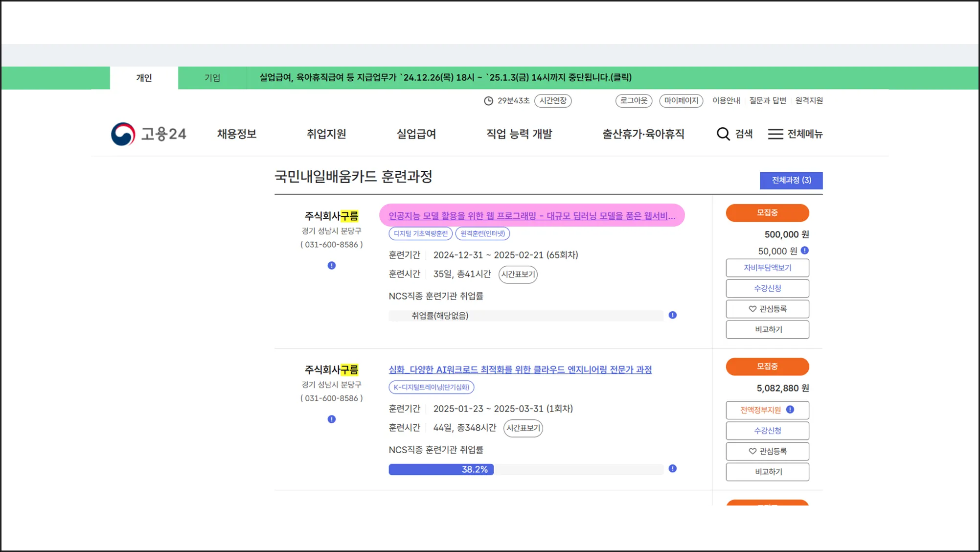The image size is (980, 552).
Task: Click info icon next to 취업률(해당없음) bar
Action: point(673,315)
